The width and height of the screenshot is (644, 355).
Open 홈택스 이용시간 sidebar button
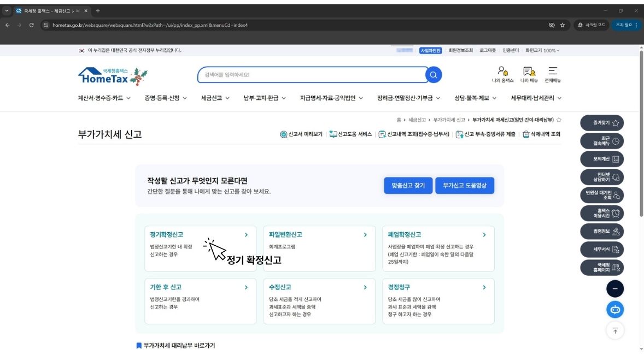click(x=602, y=213)
